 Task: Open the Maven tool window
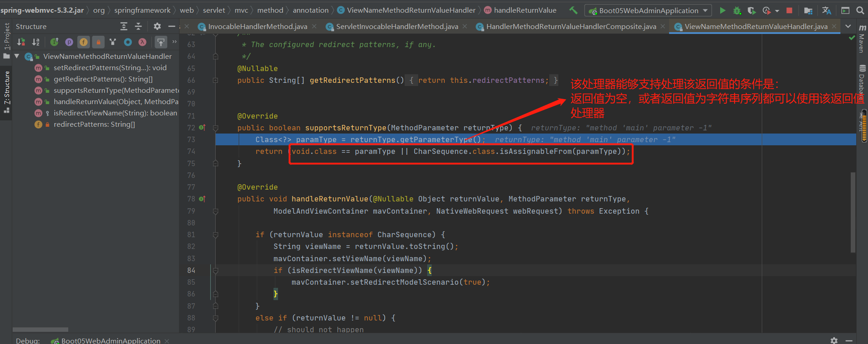pos(862,38)
